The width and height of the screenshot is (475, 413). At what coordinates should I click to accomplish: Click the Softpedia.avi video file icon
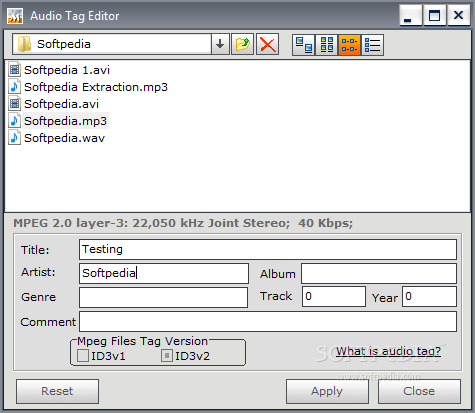click(14, 104)
